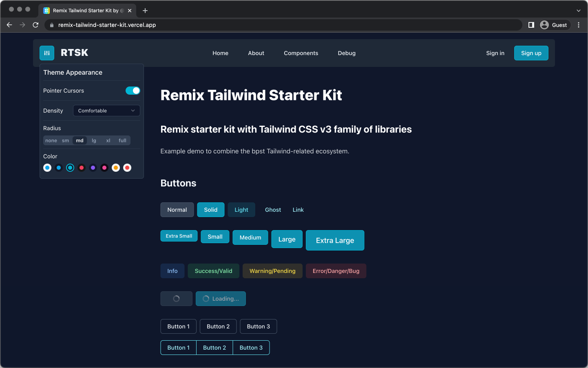Viewport: 588px width, 368px height.
Task: Click the browser back arrow
Action: point(9,25)
